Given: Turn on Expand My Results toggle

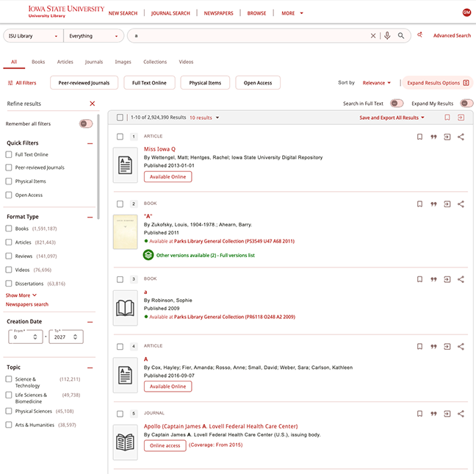Looking at the screenshot, I should [466, 103].
